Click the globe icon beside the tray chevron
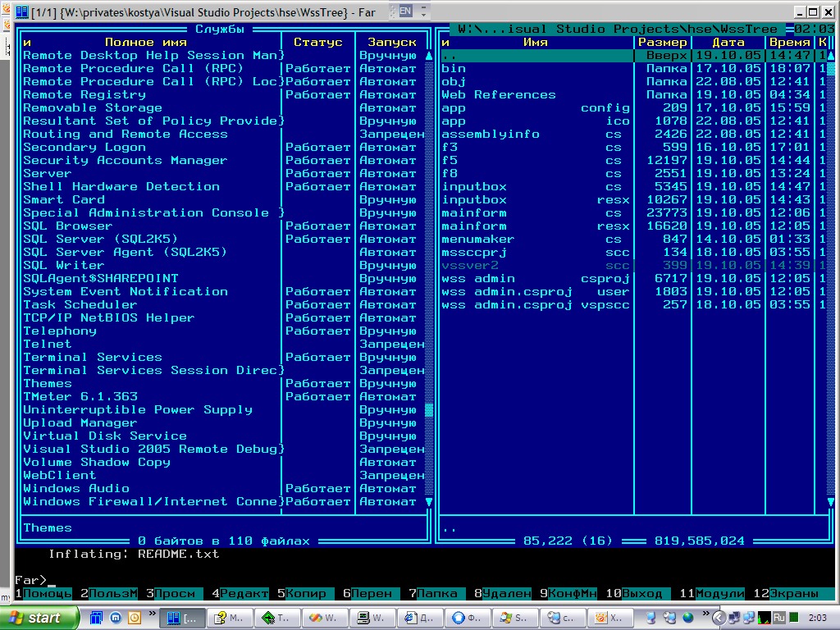The width and height of the screenshot is (840, 630). pos(688,618)
